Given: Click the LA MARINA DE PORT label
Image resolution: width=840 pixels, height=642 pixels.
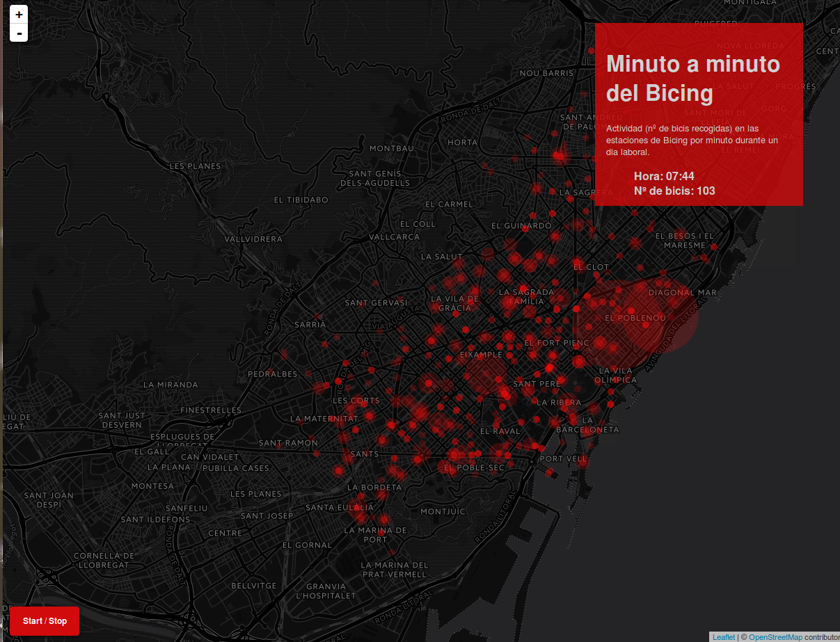Looking at the screenshot, I should pyautogui.click(x=375, y=534).
